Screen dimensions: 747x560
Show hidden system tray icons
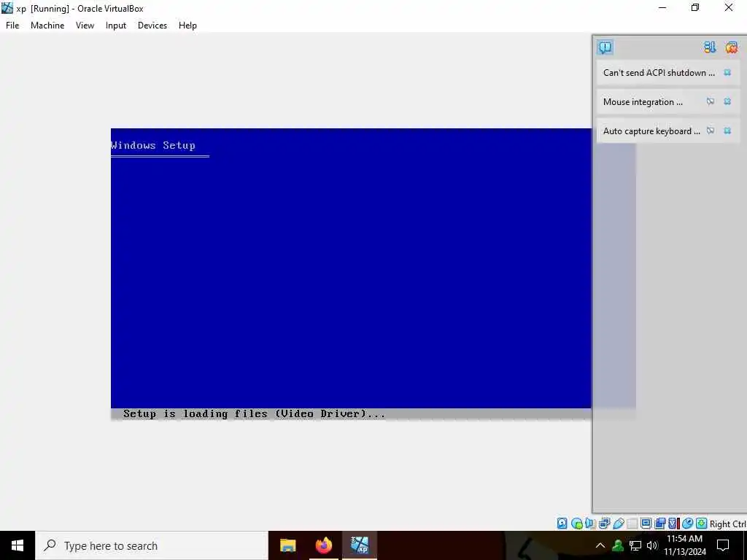(600, 545)
